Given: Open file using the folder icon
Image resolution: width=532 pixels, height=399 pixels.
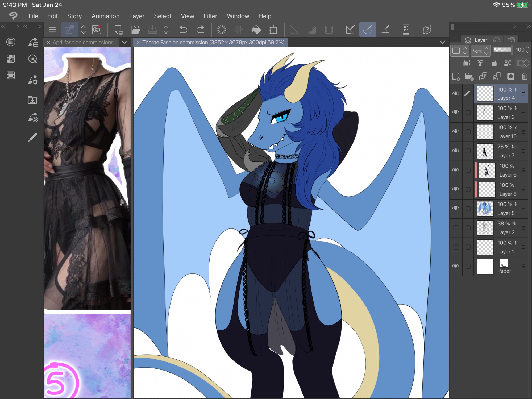Looking at the screenshot, I should pos(135,30).
